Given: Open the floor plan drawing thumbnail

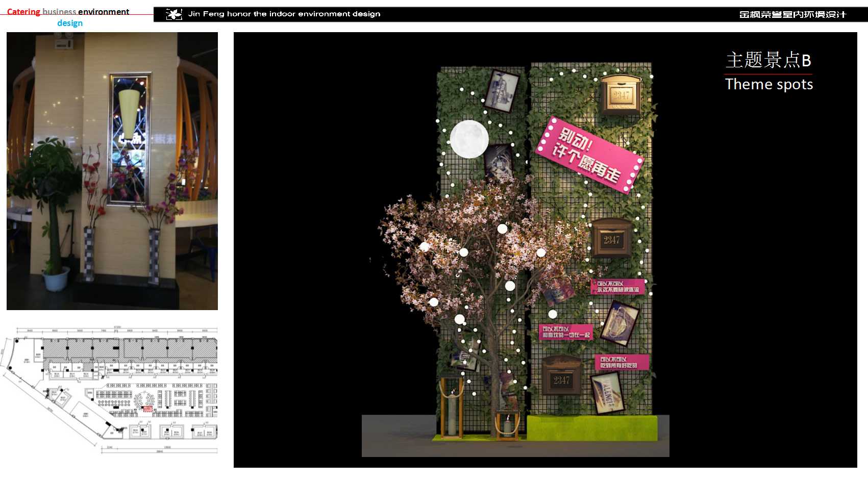Looking at the screenshot, I should (109, 390).
